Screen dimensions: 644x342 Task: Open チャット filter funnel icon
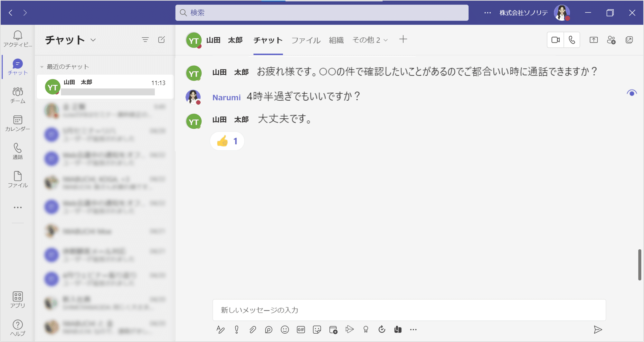coord(146,40)
